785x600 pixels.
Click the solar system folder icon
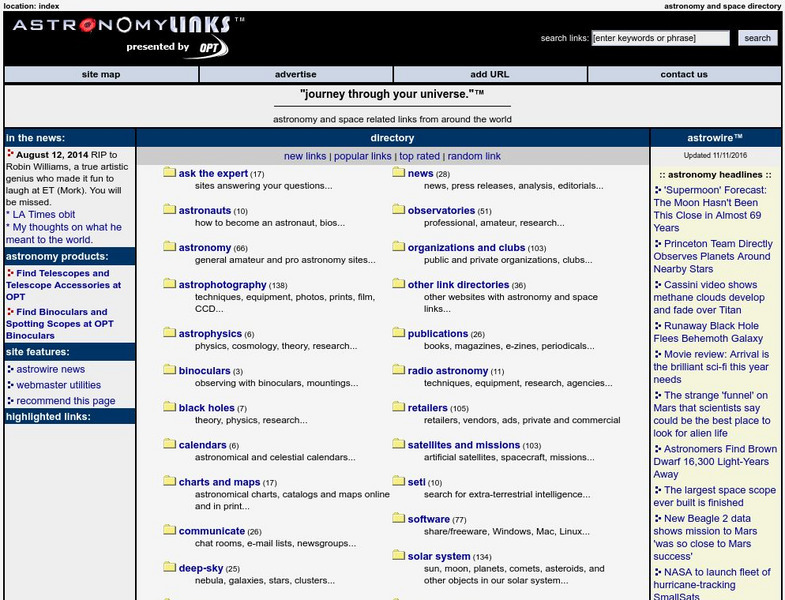click(x=399, y=555)
